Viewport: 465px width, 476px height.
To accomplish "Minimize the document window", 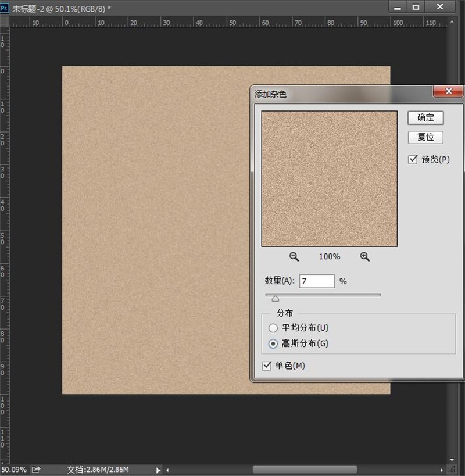I will (398, 8).
